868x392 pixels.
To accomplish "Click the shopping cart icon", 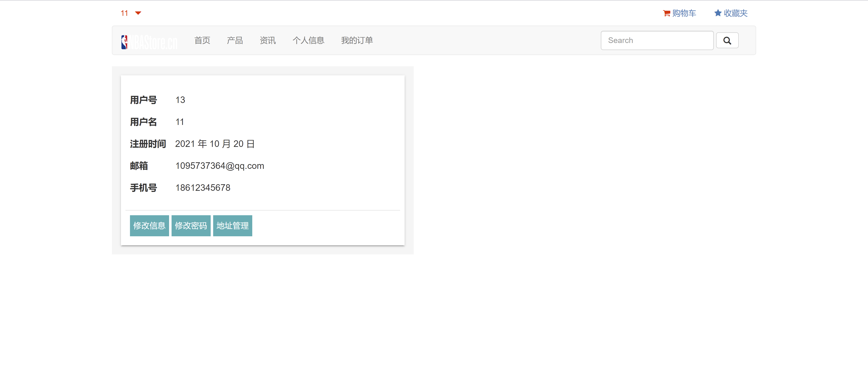I will (x=666, y=13).
